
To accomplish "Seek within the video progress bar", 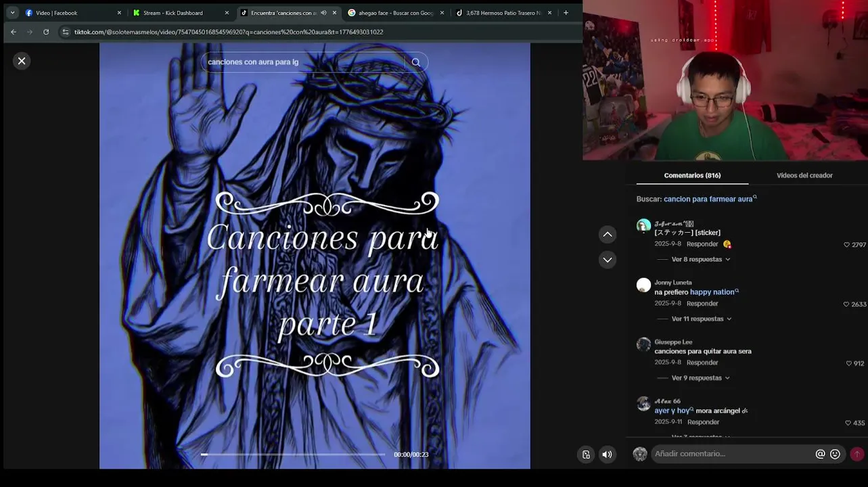I will (293, 455).
